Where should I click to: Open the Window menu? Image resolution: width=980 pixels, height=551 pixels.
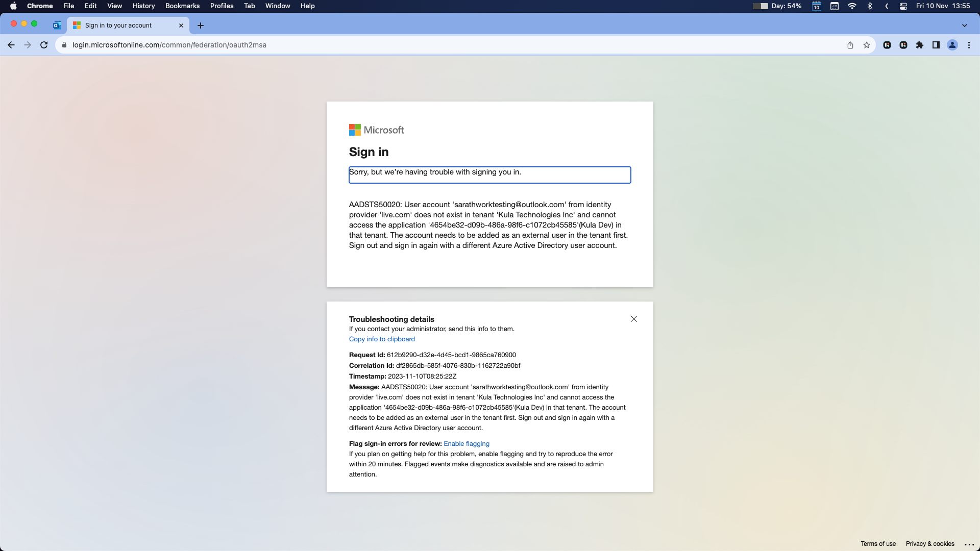click(x=278, y=6)
